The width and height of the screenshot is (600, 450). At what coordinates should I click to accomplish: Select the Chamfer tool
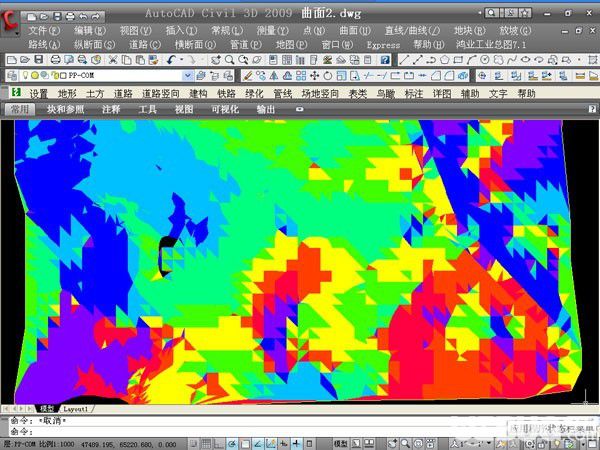(436, 75)
